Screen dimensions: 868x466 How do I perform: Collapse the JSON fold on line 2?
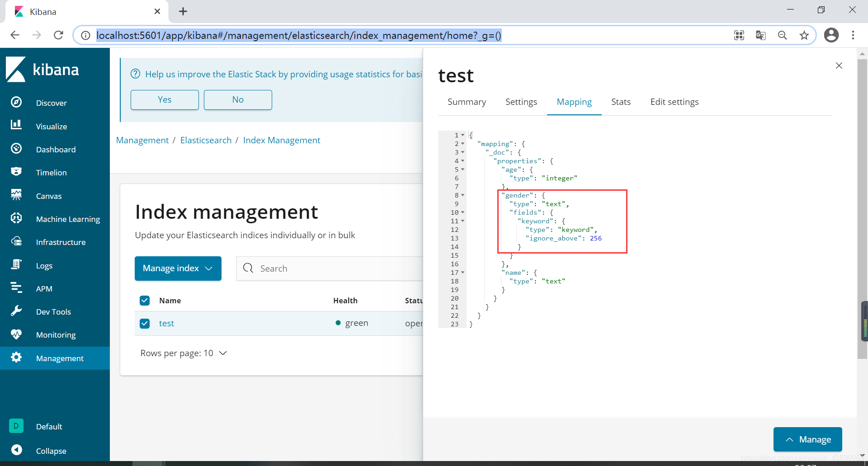[x=463, y=144]
